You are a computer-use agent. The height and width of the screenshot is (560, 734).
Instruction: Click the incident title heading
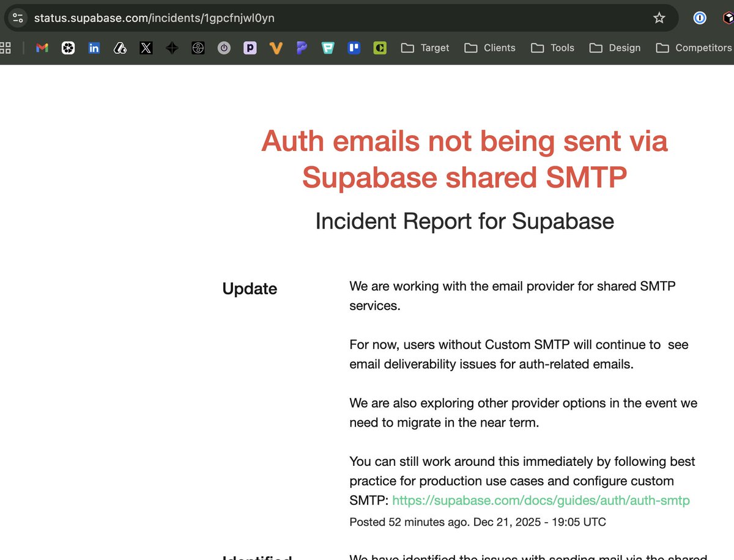tap(464, 159)
